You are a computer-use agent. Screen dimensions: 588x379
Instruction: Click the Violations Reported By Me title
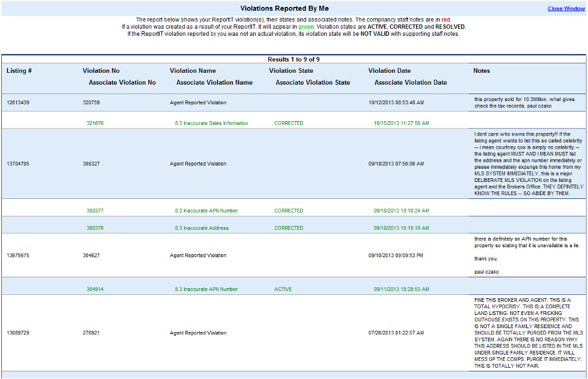[285, 9]
